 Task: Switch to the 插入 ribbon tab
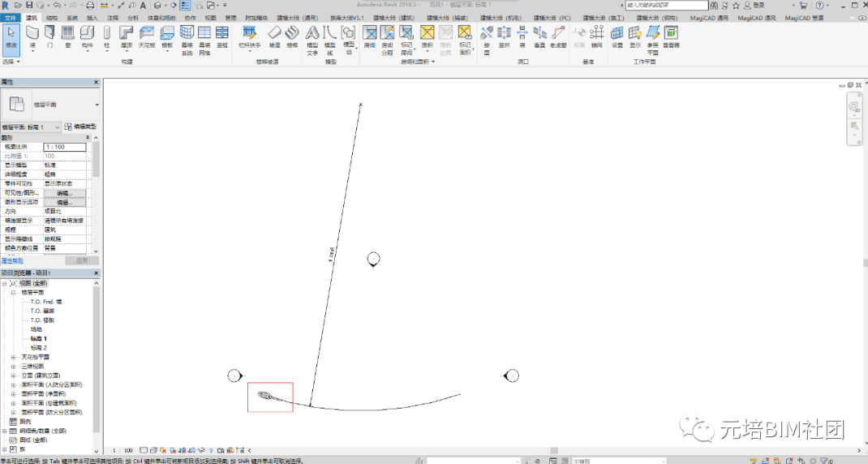(x=92, y=18)
